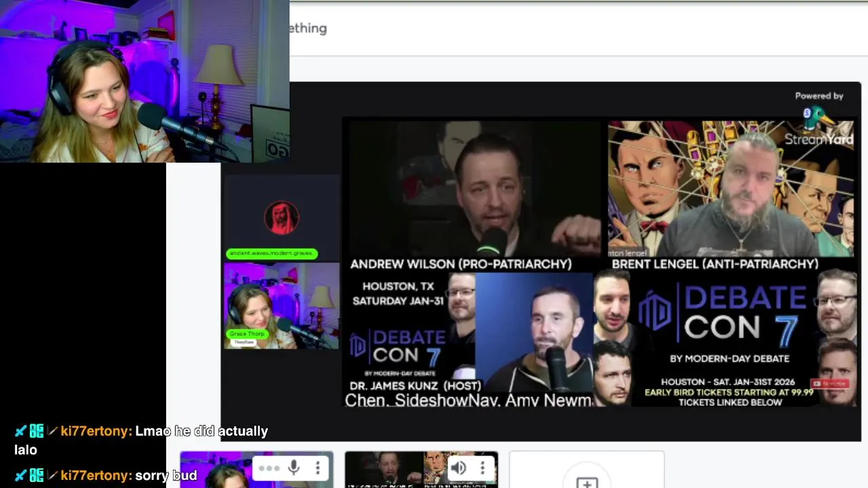Click the Houston, TX Saturday Jan-31 text
The image size is (868, 488).
coord(398,293)
